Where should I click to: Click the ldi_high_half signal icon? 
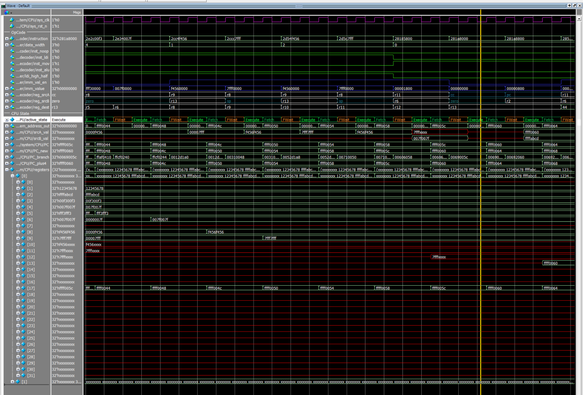pyautogui.click(x=12, y=76)
